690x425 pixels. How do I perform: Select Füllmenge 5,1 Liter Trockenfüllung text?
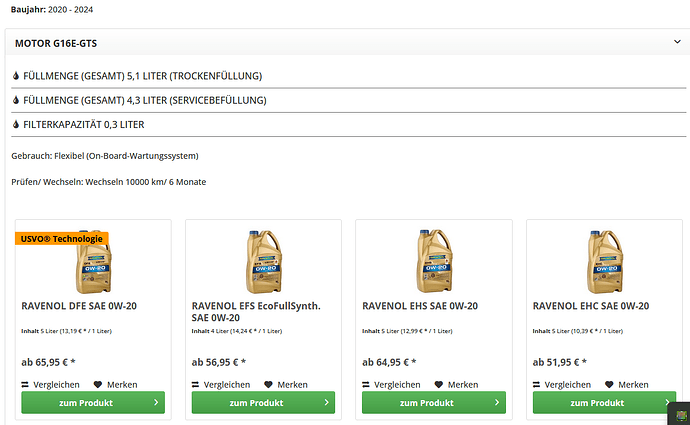pos(143,76)
